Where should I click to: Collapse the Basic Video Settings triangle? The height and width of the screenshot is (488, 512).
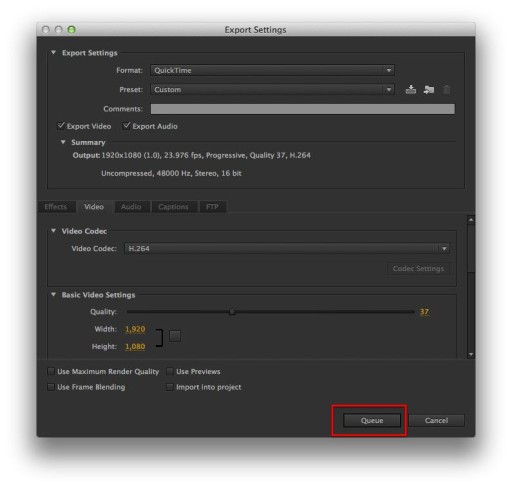[x=53, y=294]
